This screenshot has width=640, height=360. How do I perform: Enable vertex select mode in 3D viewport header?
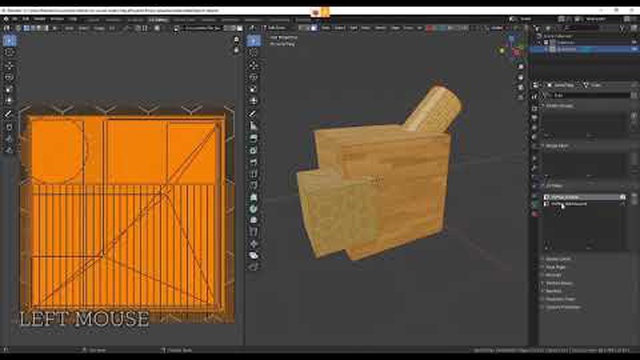click(301, 28)
